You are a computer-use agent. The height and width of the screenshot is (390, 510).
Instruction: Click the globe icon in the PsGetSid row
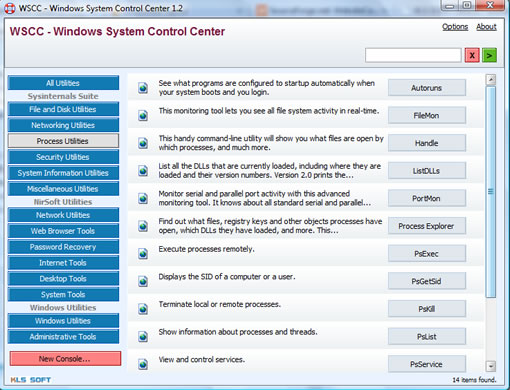point(143,281)
